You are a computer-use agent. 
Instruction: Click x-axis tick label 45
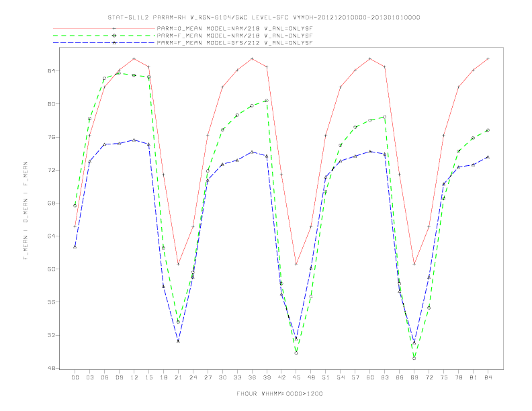point(296,377)
